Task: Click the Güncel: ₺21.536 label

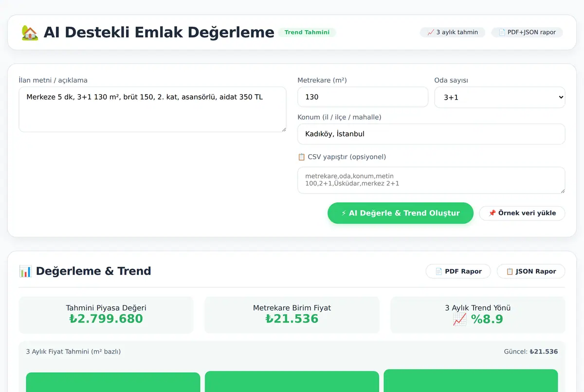Action: pos(531,352)
